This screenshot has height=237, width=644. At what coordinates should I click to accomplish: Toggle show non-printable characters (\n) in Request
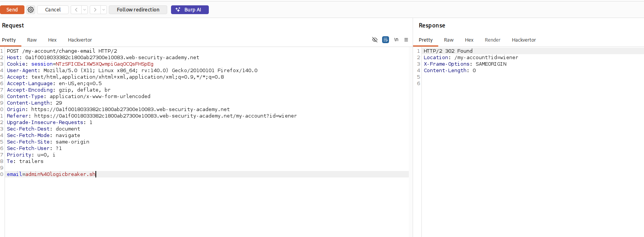396,40
